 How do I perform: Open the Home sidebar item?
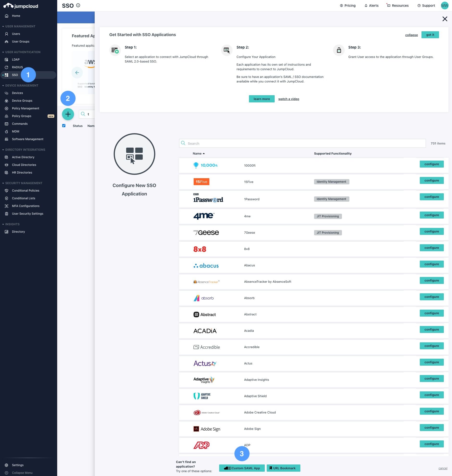16,16
